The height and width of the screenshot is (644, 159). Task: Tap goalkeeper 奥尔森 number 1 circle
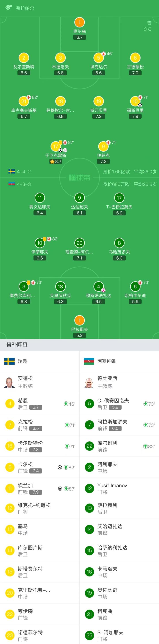pyautogui.click(x=79, y=23)
